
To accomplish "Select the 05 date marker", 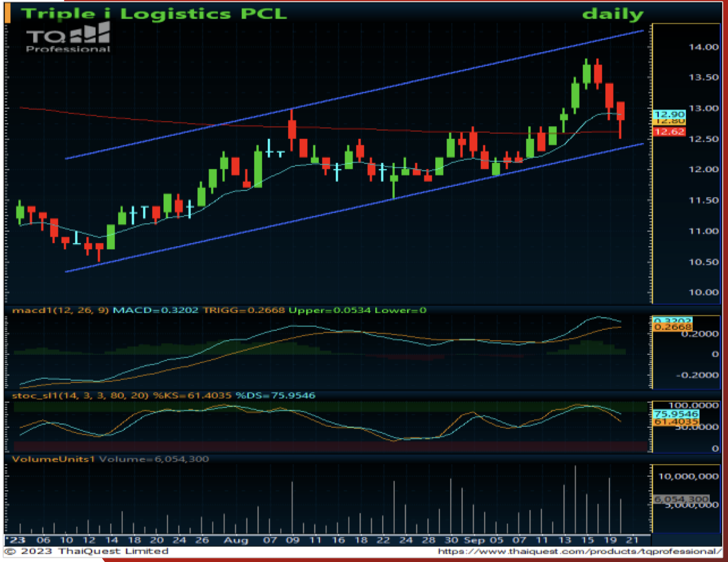I will click(497, 540).
